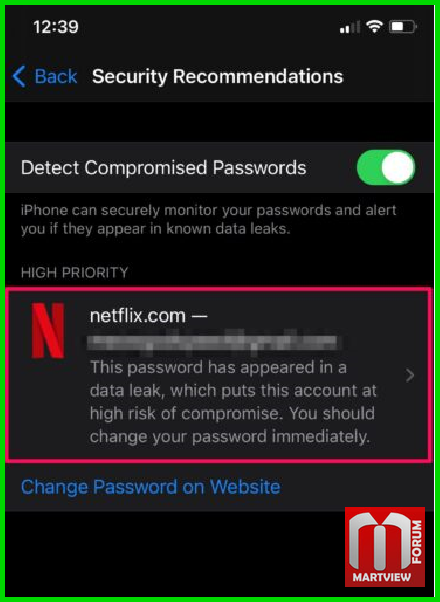
Task: Tap the Wi-Fi status icon
Action: 374,27
